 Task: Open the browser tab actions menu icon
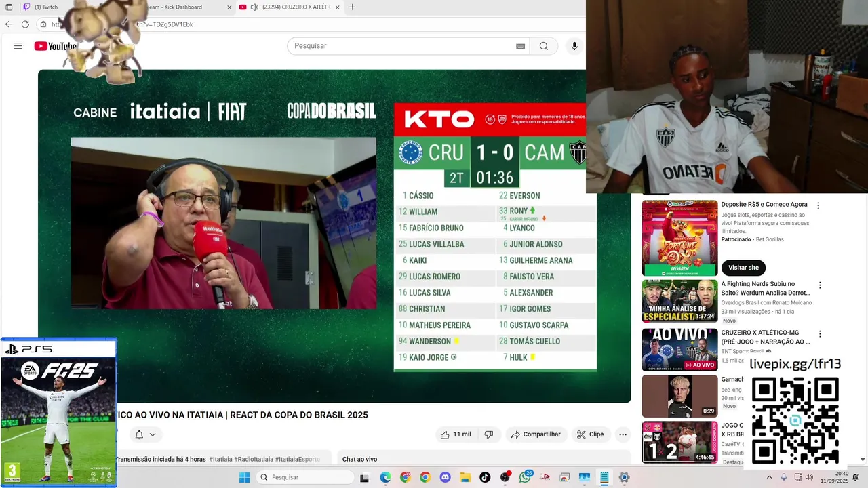(x=9, y=7)
